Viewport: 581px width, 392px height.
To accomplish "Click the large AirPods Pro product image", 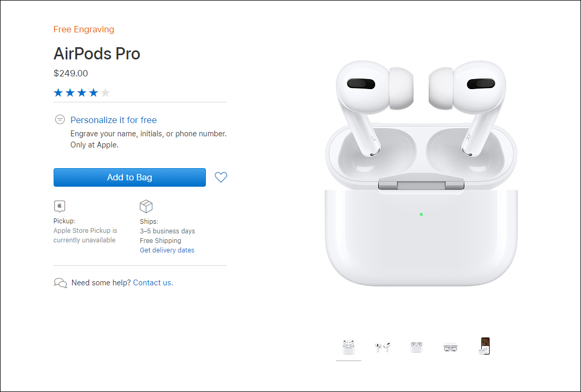I will [x=421, y=173].
